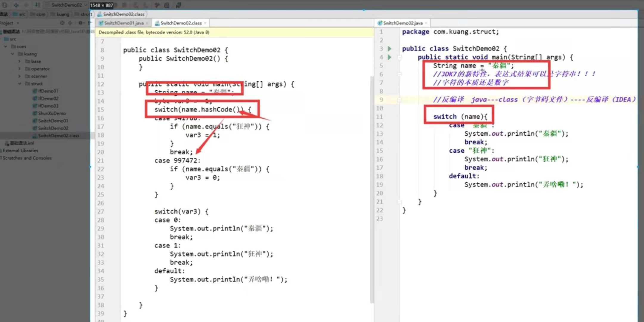Click the Project panel settings gear icon

pyautogui.click(x=80, y=23)
